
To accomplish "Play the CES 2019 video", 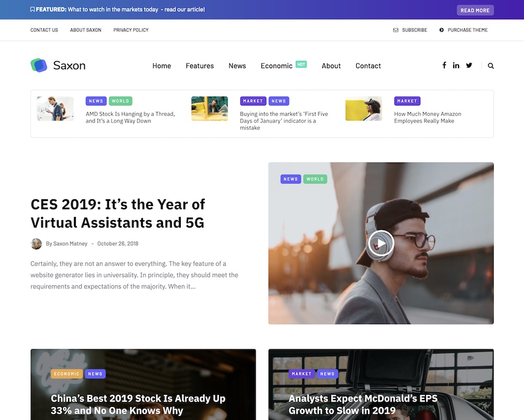I will tap(380, 243).
